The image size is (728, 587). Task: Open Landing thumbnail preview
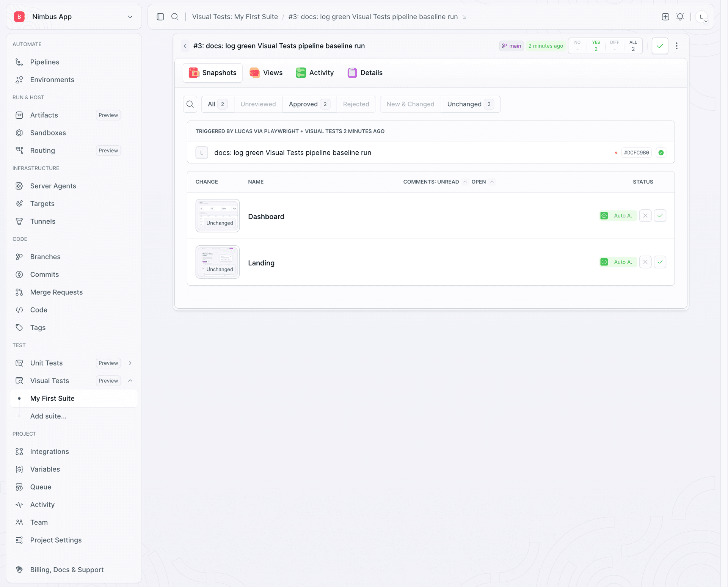pos(218,262)
